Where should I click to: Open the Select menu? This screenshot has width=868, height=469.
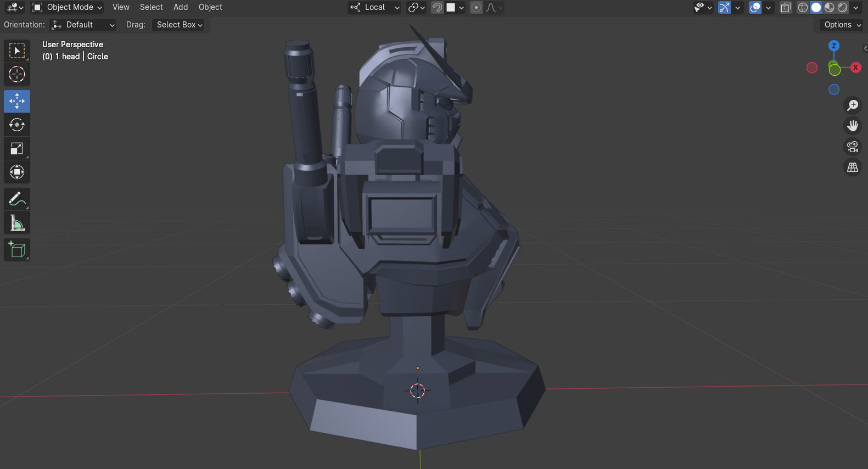(x=152, y=7)
